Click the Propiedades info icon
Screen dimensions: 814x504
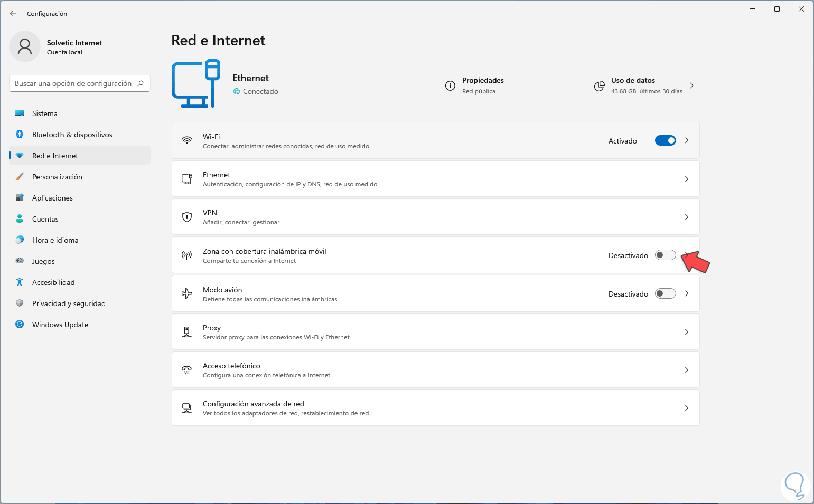(x=450, y=86)
